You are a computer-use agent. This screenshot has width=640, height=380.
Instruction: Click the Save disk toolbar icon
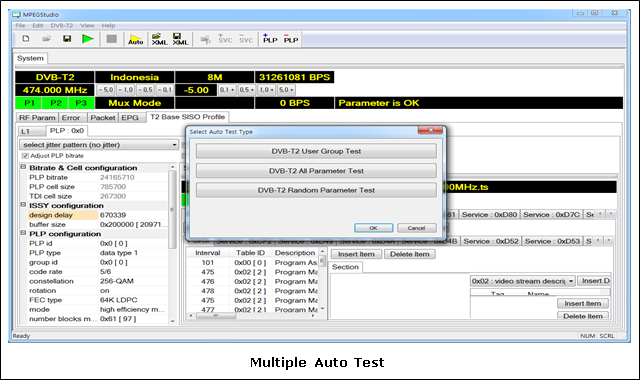[67, 39]
